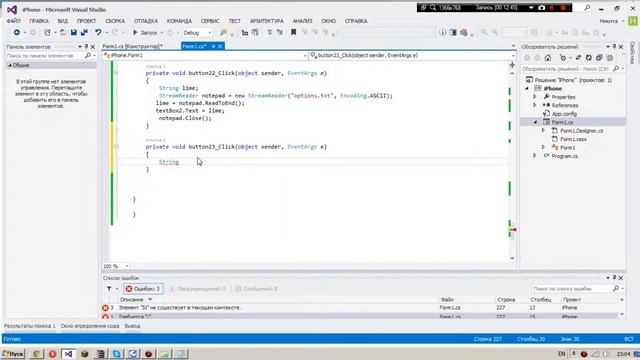Sort by the Описание column header
Screen dimensions: 640x360
pyautogui.click(x=131, y=300)
